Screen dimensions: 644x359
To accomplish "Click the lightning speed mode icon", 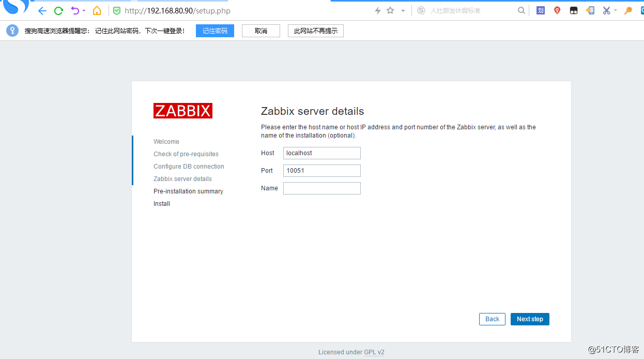I will click(378, 10).
